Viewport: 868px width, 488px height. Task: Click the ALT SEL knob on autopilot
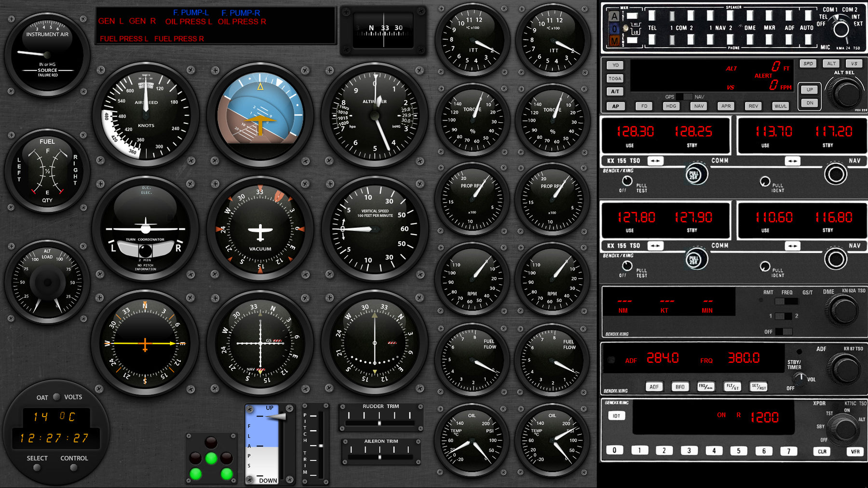click(845, 93)
